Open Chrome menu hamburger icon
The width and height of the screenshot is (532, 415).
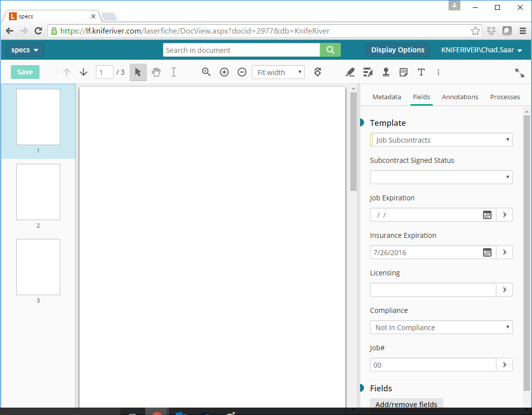tap(523, 31)
